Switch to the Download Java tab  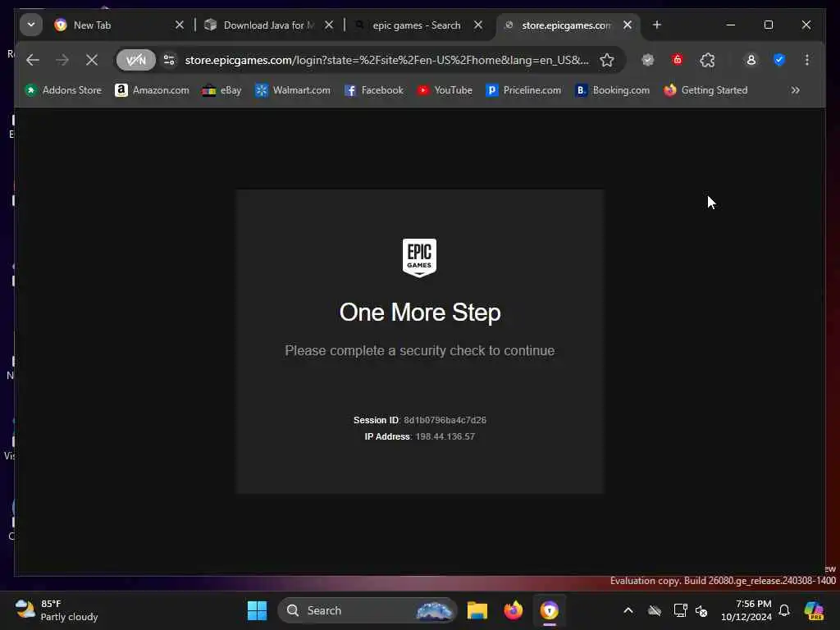tap(269, 25)
